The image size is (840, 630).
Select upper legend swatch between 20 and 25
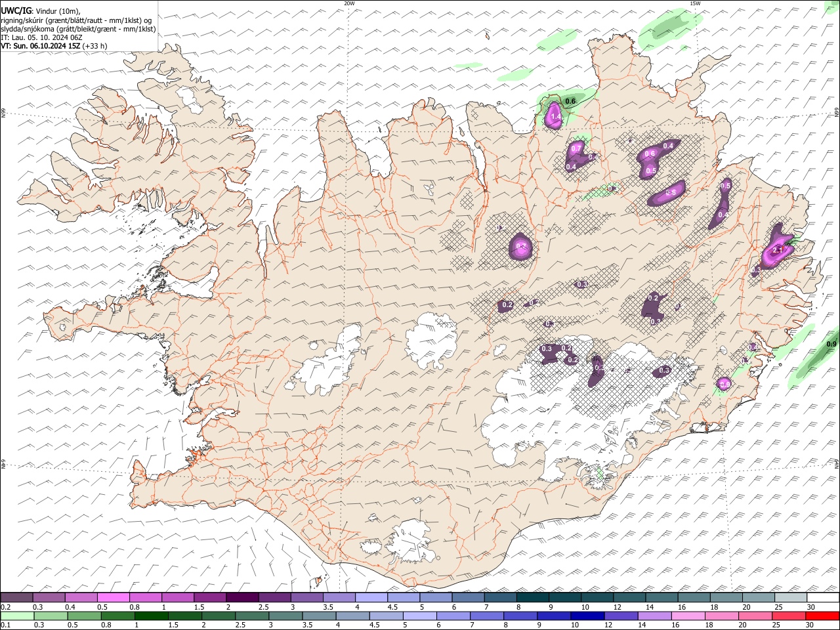point(758,597)
